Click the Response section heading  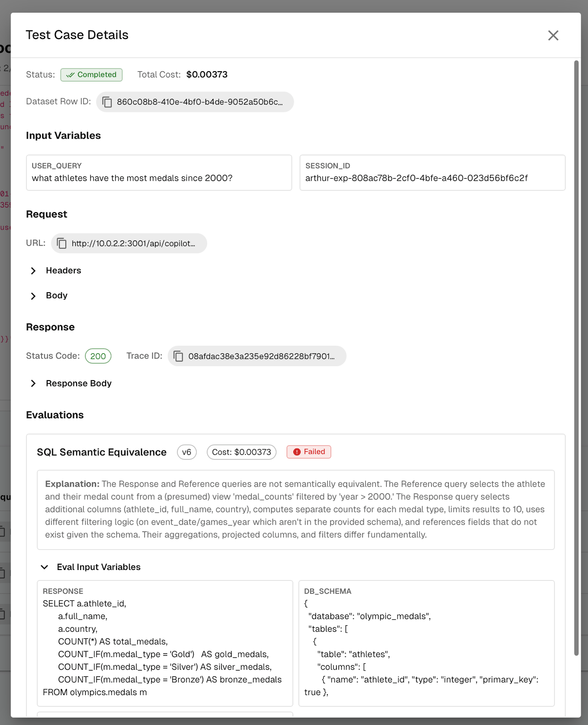tap(50, 327)
